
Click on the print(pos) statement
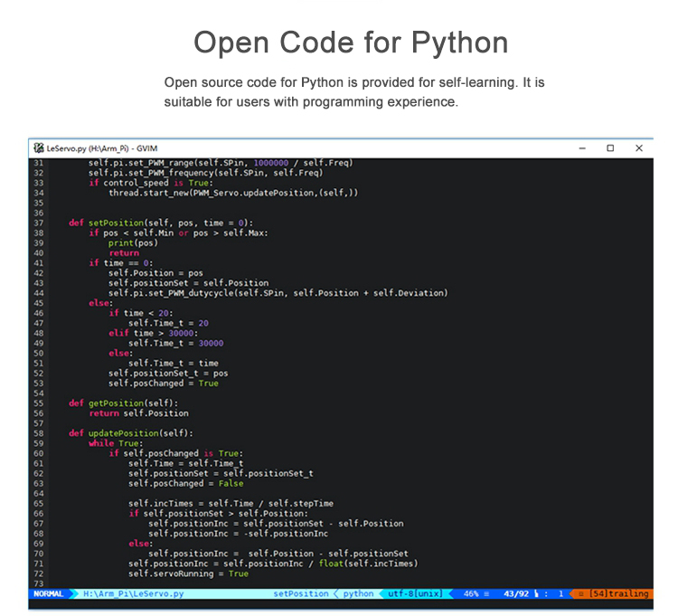click(133, 242)
